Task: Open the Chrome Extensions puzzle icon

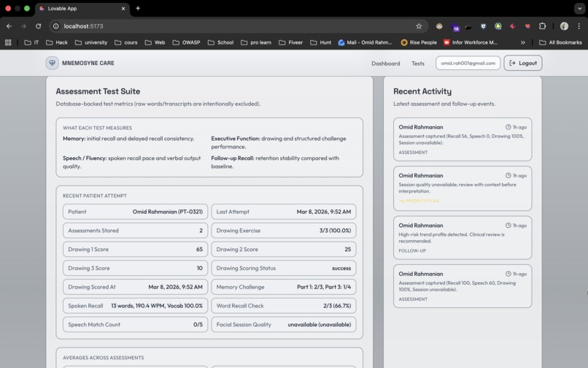Action: pyautogui.click(x=542, y=26)
